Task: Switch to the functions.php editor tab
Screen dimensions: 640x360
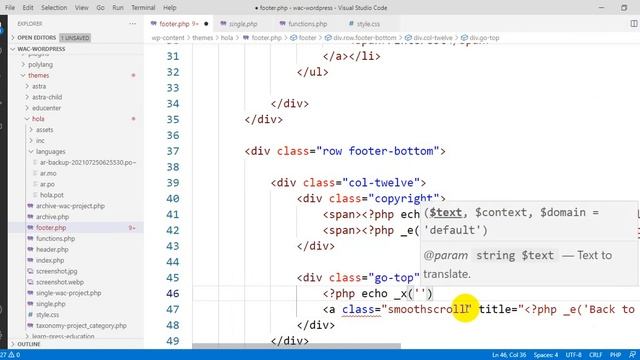Action: click(x=307, y=24)
